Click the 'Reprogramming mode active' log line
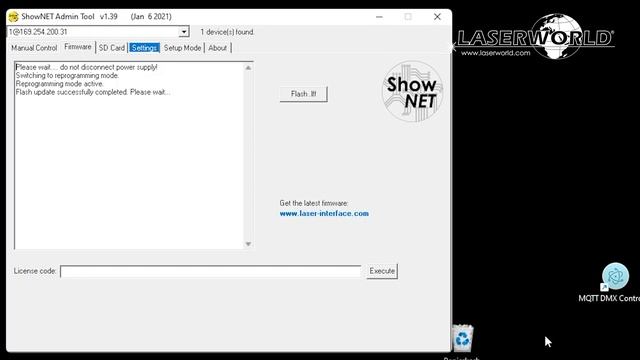Viewport: 640px width, 360px height. coord(60,84)
